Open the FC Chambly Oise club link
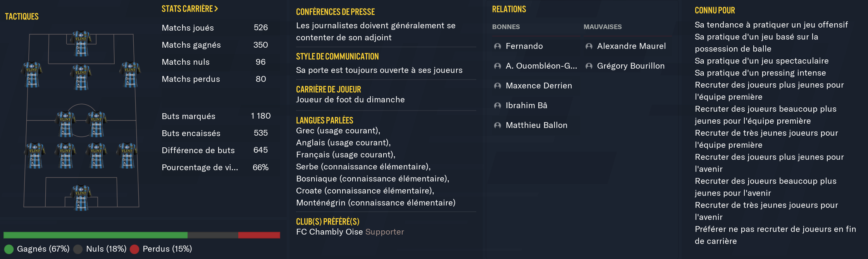This screenshot has height=259, width=868. click(329, 232)
